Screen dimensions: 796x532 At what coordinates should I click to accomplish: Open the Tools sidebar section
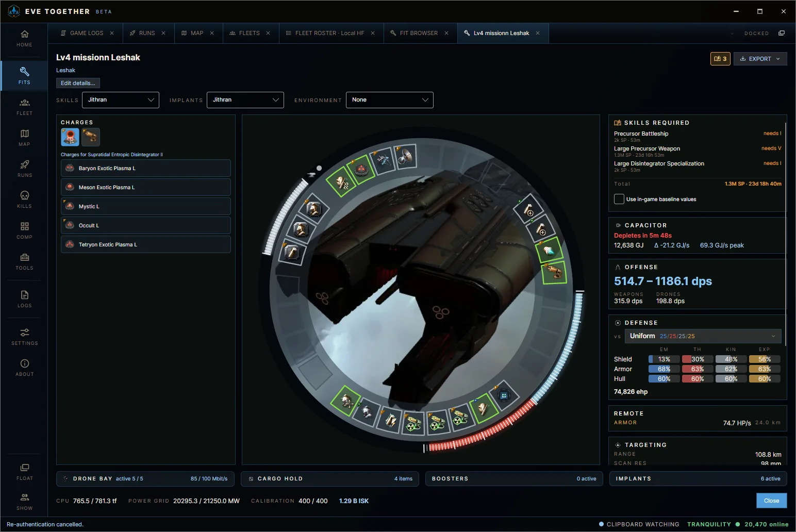tap(24, 261)
